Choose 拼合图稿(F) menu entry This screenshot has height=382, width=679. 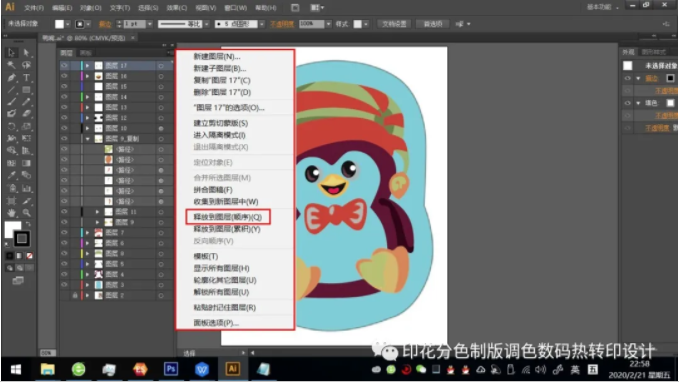(x=213, y=190)
